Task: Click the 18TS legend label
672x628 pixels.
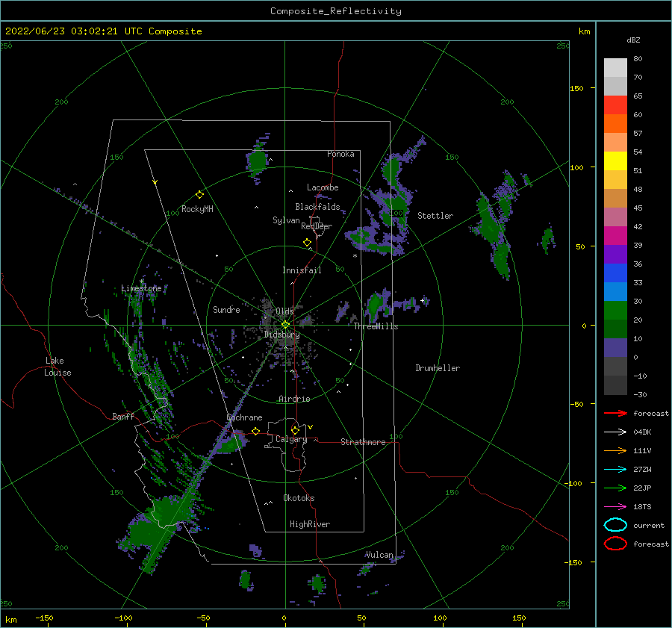Action: (642, 507)
